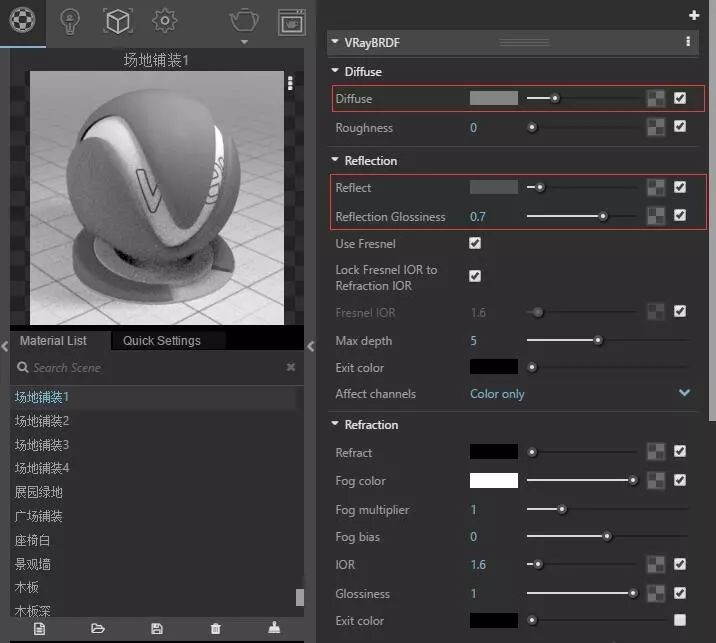Image resolution: width=716 pixels, height=643 pixels.
Task: Click the Diffuse texture map button
Action: pos(655,98)
